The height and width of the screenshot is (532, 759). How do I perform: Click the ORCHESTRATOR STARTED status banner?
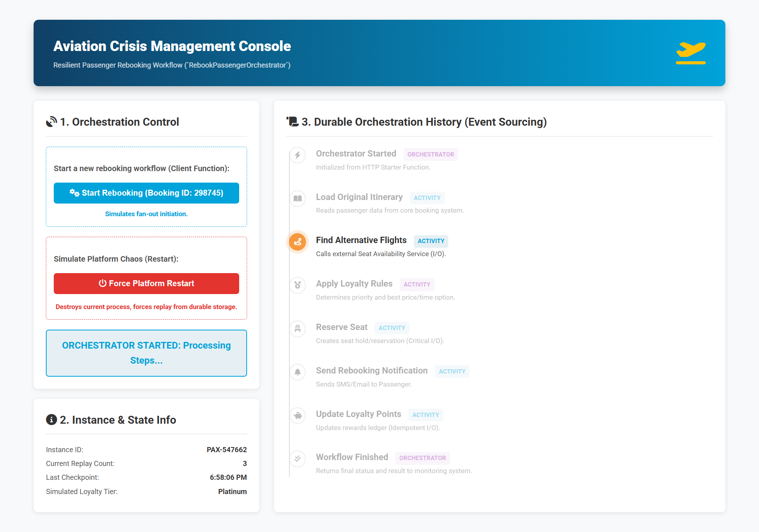point(146,353)
